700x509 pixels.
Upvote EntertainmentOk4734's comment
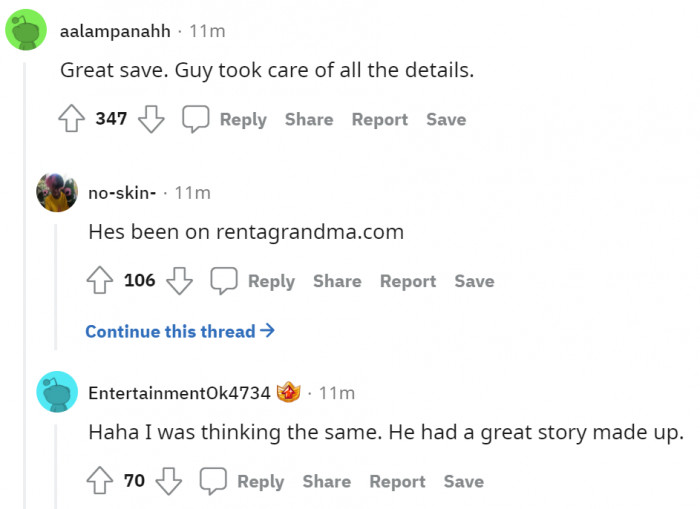coord(100,481)
